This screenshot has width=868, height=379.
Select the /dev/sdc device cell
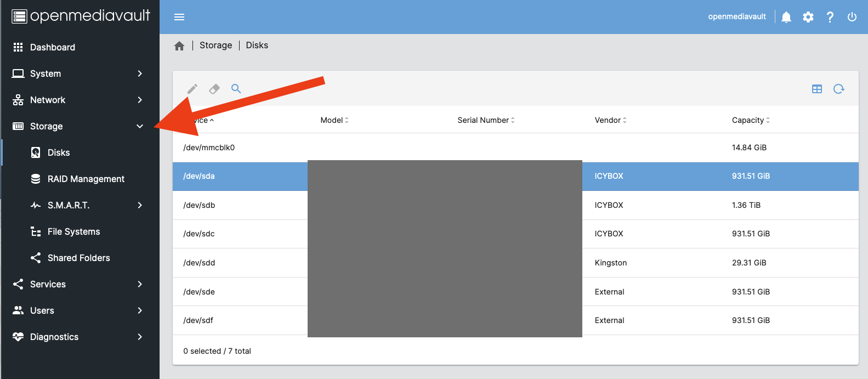coord(199,234)
